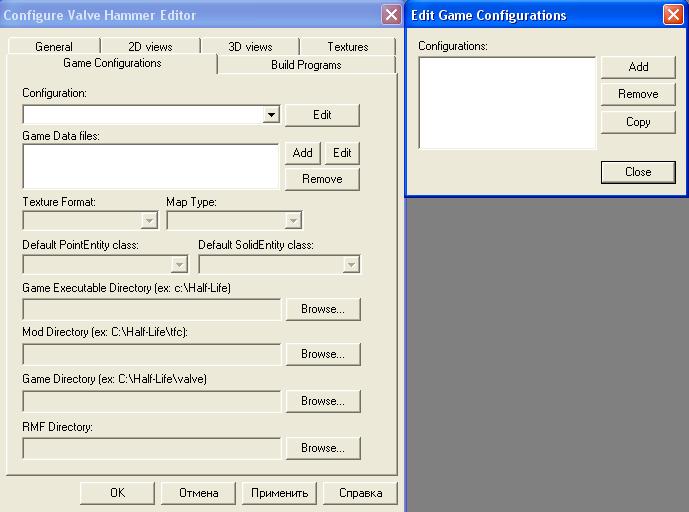Browse for the Mod Directory

pos(323,354)
